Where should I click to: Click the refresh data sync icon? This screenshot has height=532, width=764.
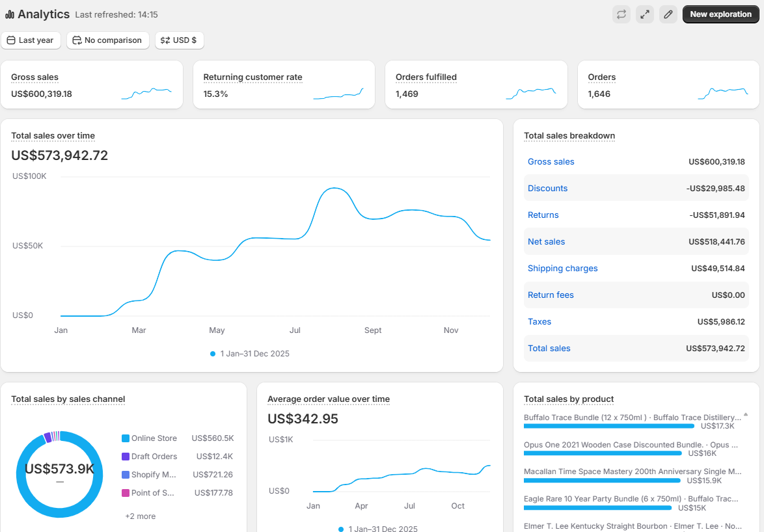pos(621,14)
